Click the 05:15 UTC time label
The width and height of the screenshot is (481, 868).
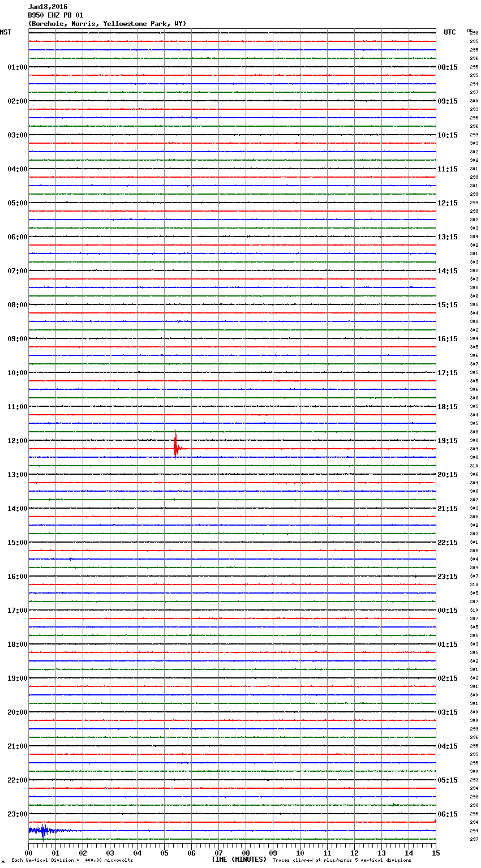[x=448, y=780]
